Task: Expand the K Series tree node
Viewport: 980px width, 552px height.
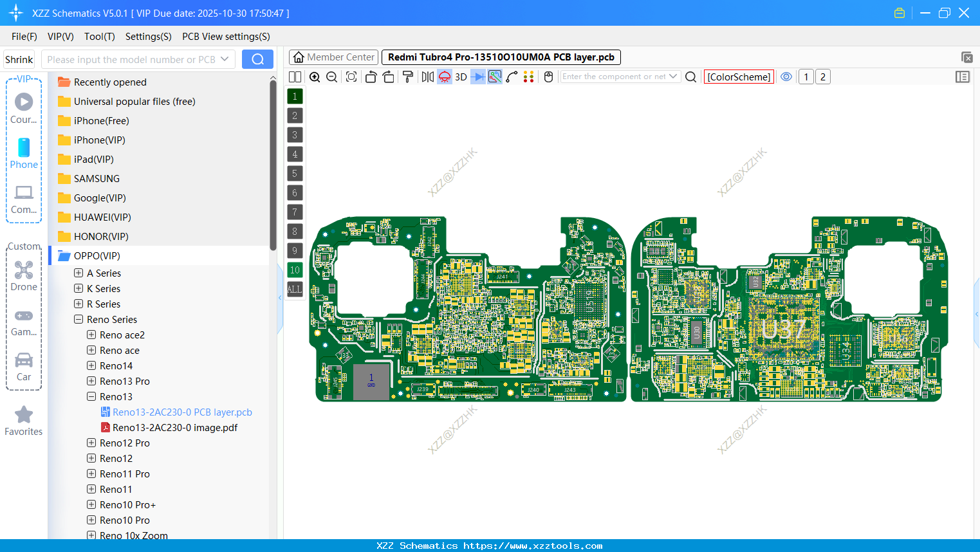Action: tap(79, 288)
